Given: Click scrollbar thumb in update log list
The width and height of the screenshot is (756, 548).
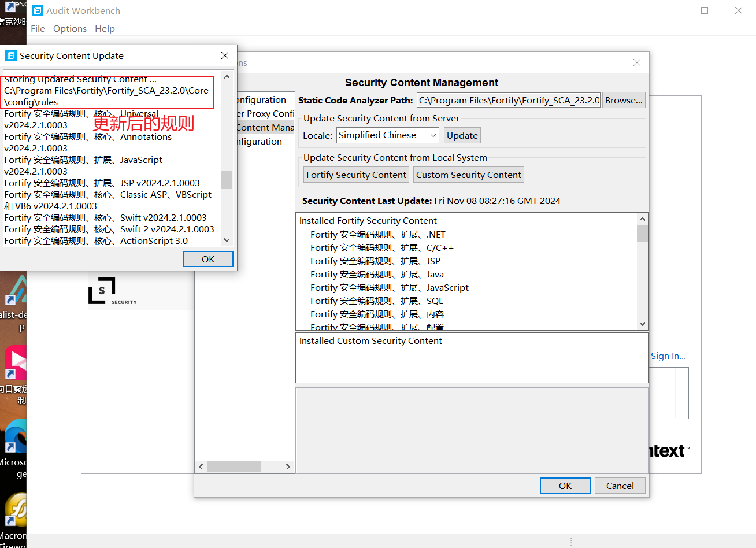Looking at the screenshot, I should point(227,180).
